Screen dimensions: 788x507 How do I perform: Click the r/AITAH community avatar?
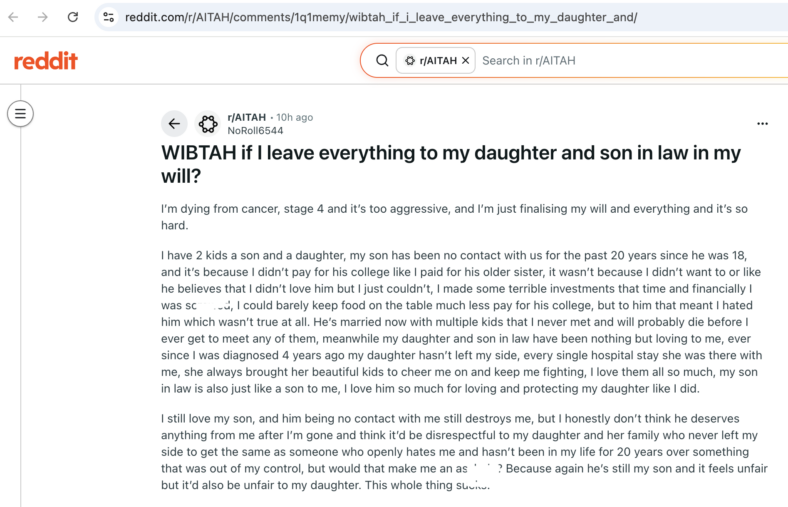click(x=208, y=124)
